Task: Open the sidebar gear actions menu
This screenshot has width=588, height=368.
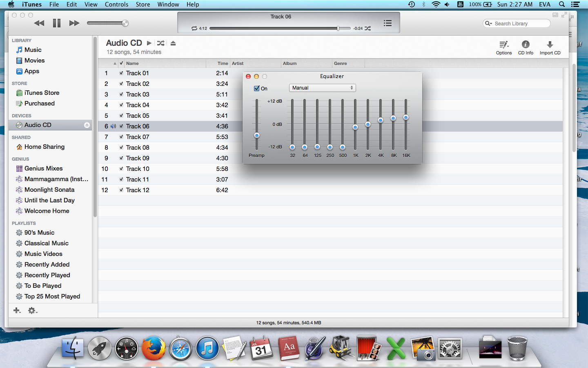Action: coord(32,311)
